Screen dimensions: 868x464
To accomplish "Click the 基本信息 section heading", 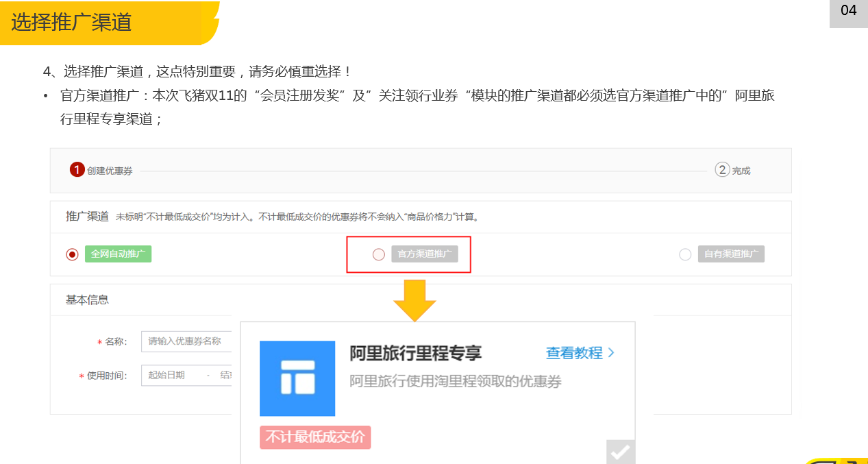I will (87, 300).
